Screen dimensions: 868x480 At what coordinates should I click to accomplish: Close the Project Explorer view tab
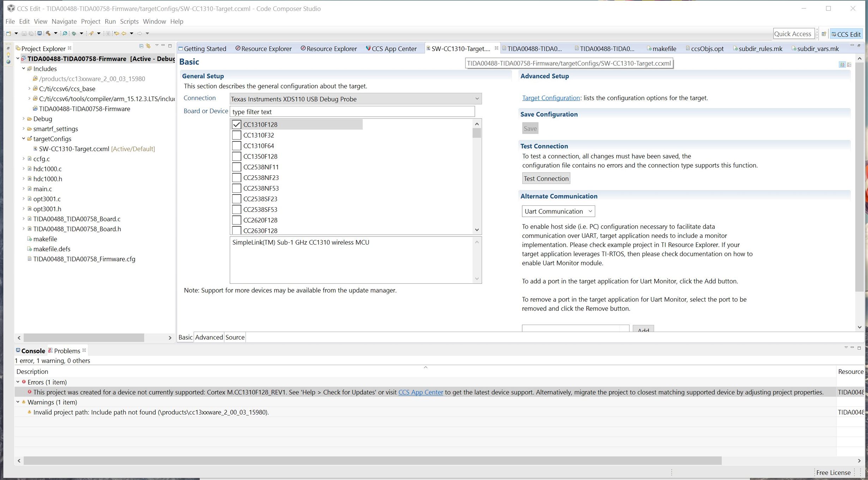pos(70,48)
